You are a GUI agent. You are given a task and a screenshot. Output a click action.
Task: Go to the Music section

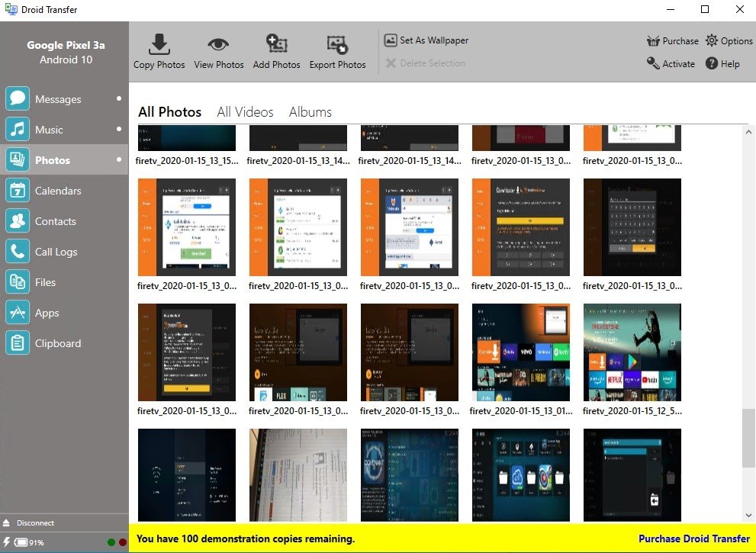64,129
